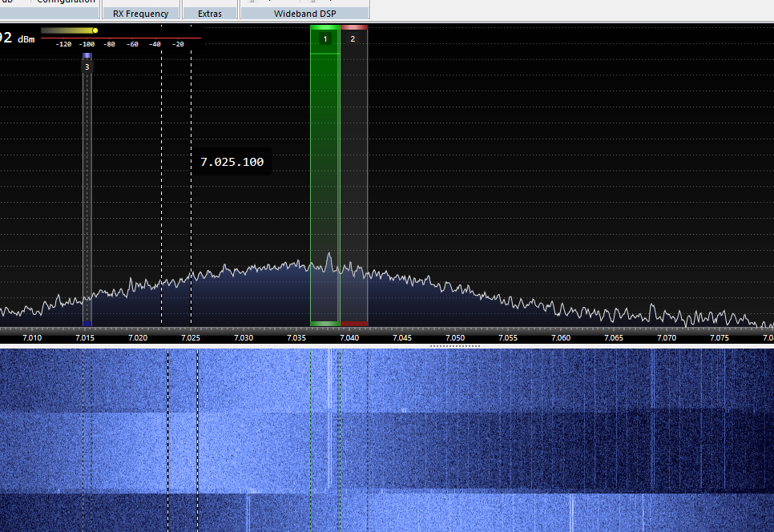Viewport: 774px width, 532px height.
Task: Click the dashed tuning line near 7.025
Action: (x=190, y=200)
